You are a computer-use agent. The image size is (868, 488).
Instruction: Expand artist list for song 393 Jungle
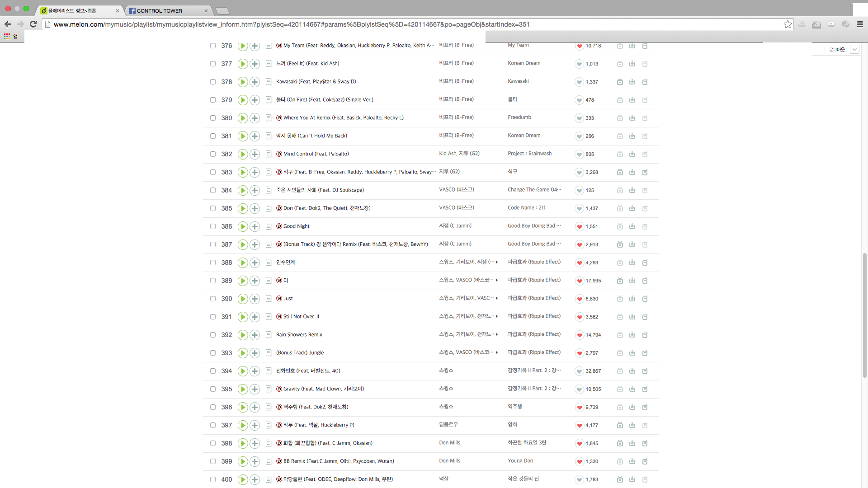click(497, 352)
